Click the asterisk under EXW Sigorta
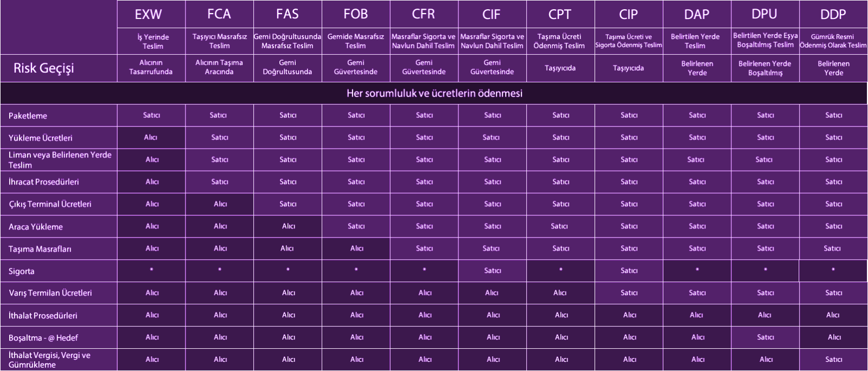 [x=151, y=270]
